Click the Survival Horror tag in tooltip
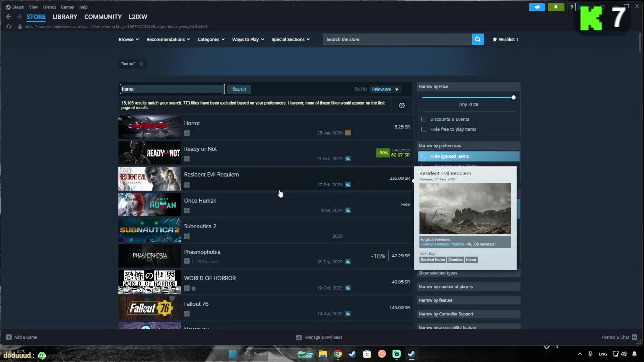Image resolution: width=644 pixels, height=362 pixels. pyautogui.click(x=433, y=260)
